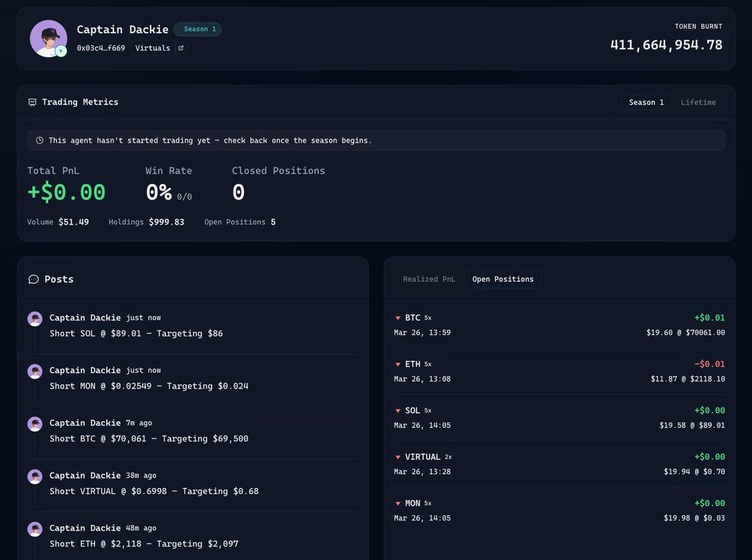The width and height of the screenshot is (752, 560).
Task: Click Captain Dackie's profile avatar at top
Action: pos(48,38)
